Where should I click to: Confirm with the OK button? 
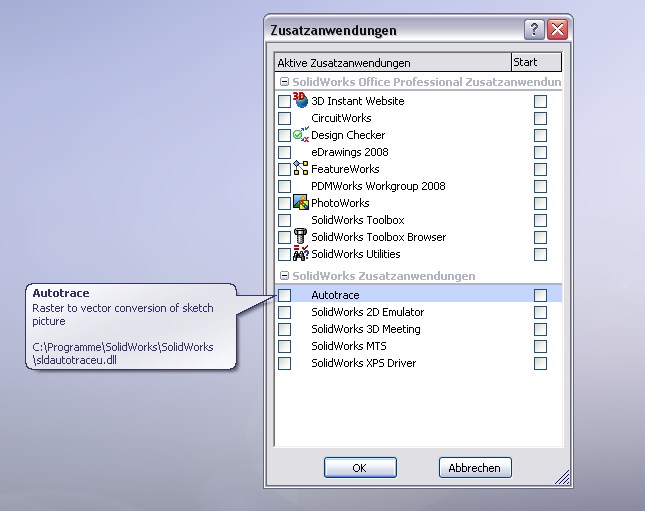(360, 467)
